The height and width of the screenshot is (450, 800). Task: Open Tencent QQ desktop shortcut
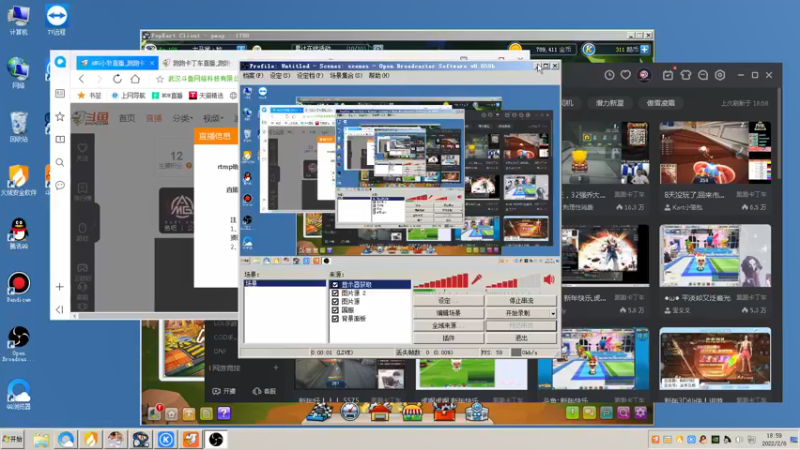coord(19,233)
